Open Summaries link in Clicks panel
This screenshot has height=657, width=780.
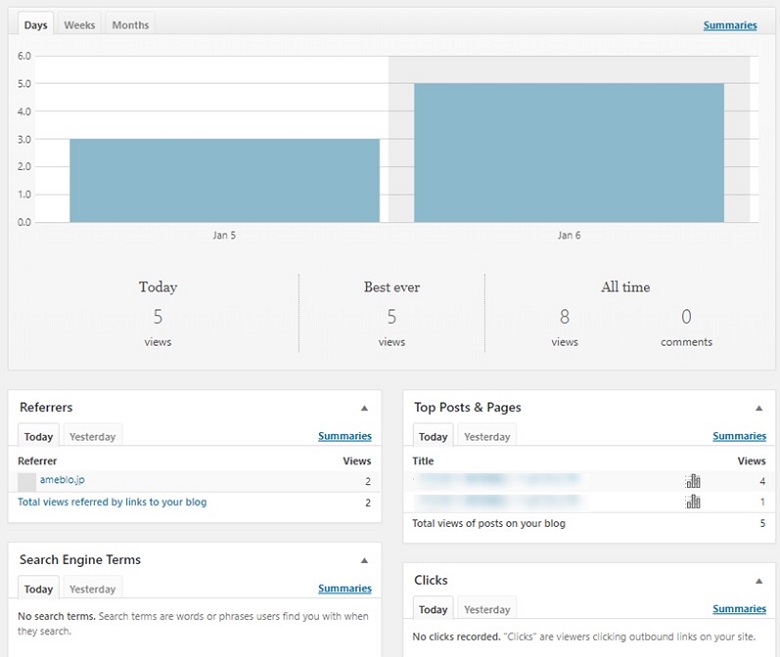click(739, 609)
